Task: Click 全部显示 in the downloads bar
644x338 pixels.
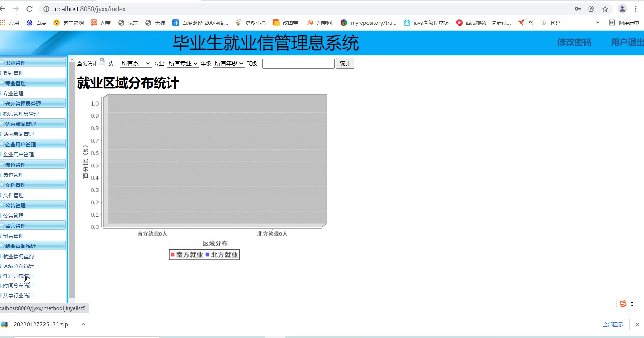Action: click(612, 324)
